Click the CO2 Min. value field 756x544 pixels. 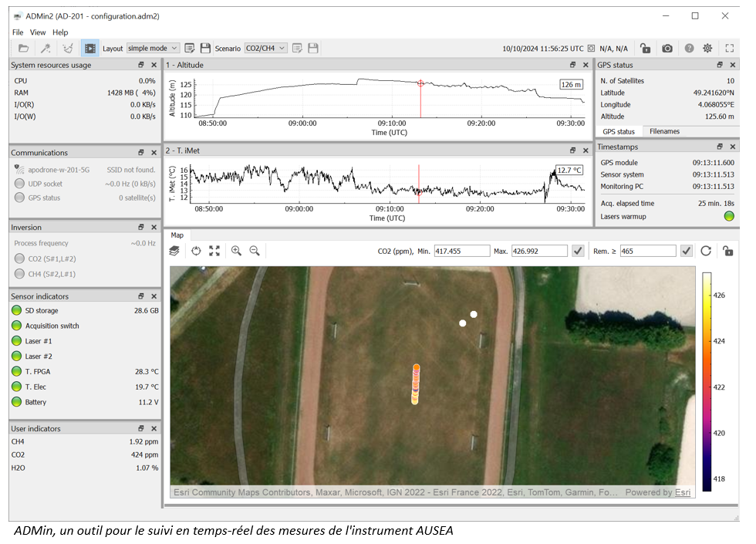462,251
